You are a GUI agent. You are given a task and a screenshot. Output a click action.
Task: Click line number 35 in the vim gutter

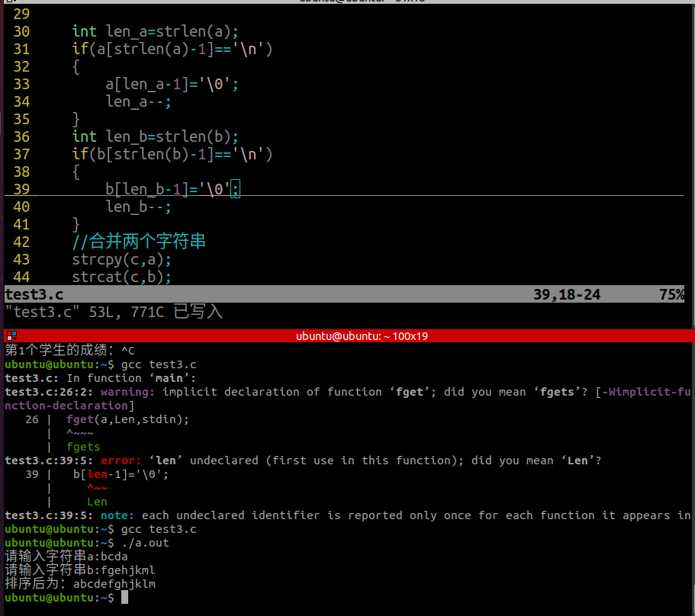(21, 120)
